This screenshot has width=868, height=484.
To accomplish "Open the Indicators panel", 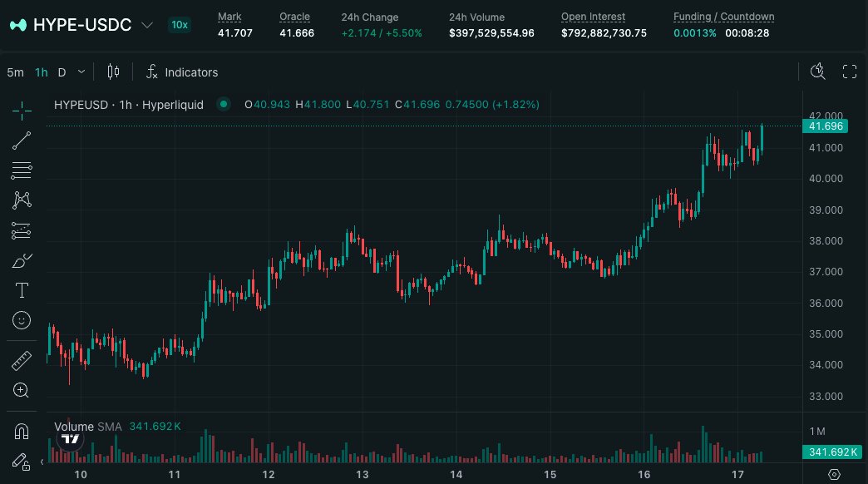I will tap(182, 72).
